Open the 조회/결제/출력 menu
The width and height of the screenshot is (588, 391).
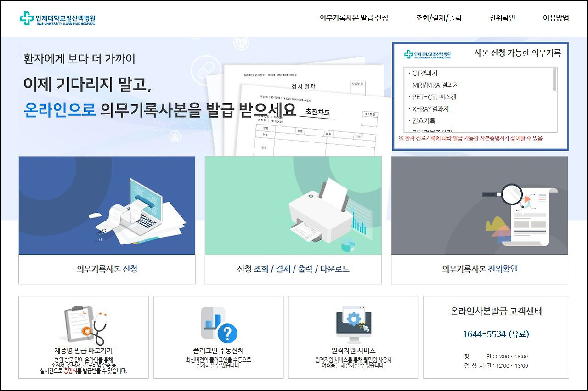[x=438, y=18]
